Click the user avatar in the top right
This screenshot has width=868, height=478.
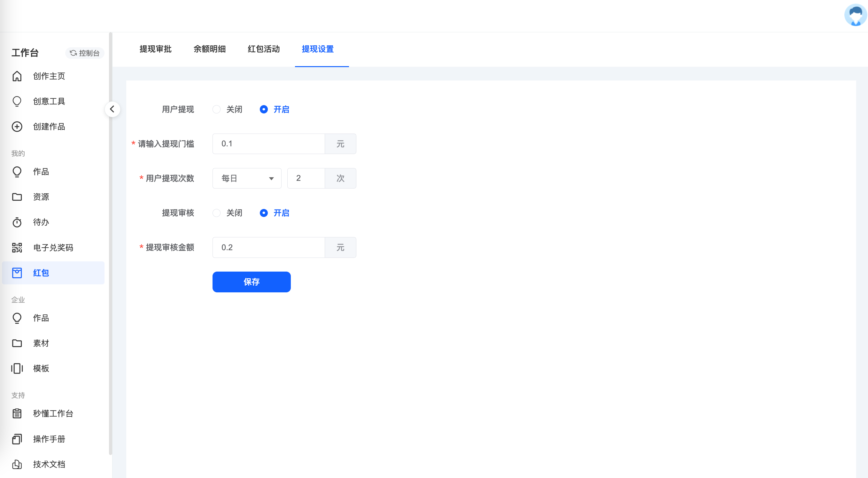pos(855,15)
